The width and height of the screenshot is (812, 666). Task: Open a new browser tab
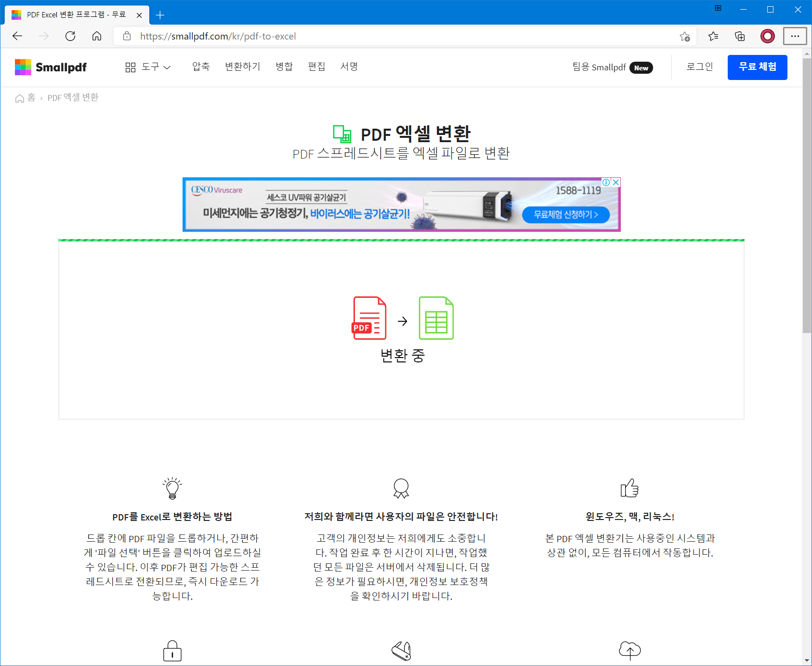(x=160, y=15)
